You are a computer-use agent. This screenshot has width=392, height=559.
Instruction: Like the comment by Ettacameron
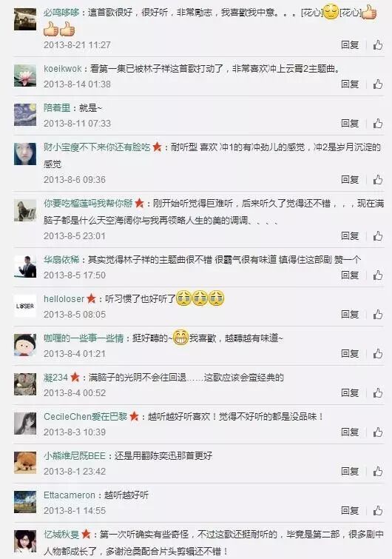coord(377,511)
